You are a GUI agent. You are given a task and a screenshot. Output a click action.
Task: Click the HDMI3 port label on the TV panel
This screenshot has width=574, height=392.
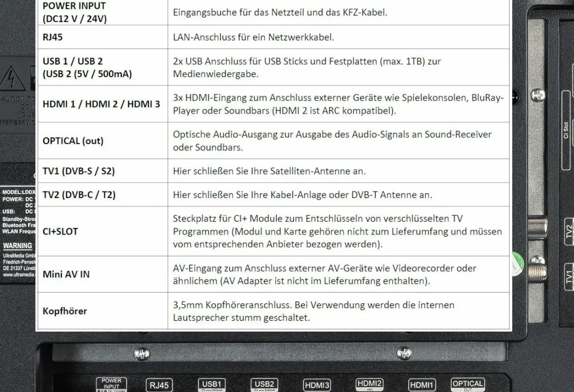(x=317, y=385)
